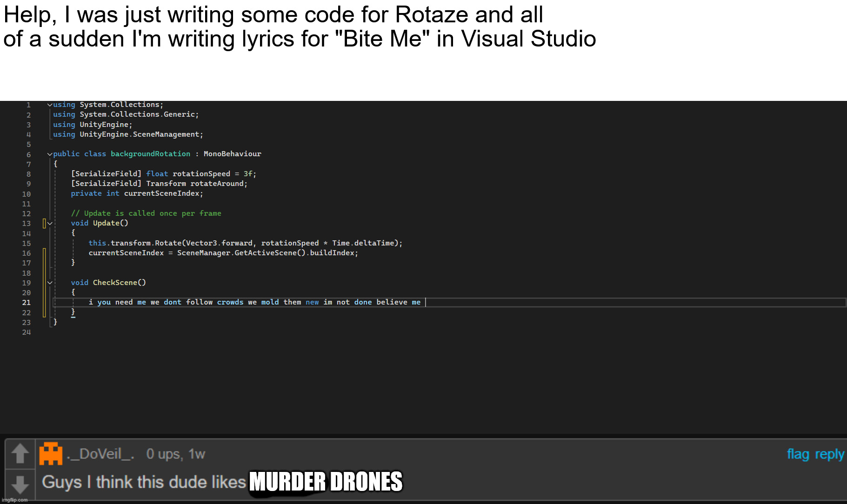Downvote the _DoVeil_ comment

(20, 484)
